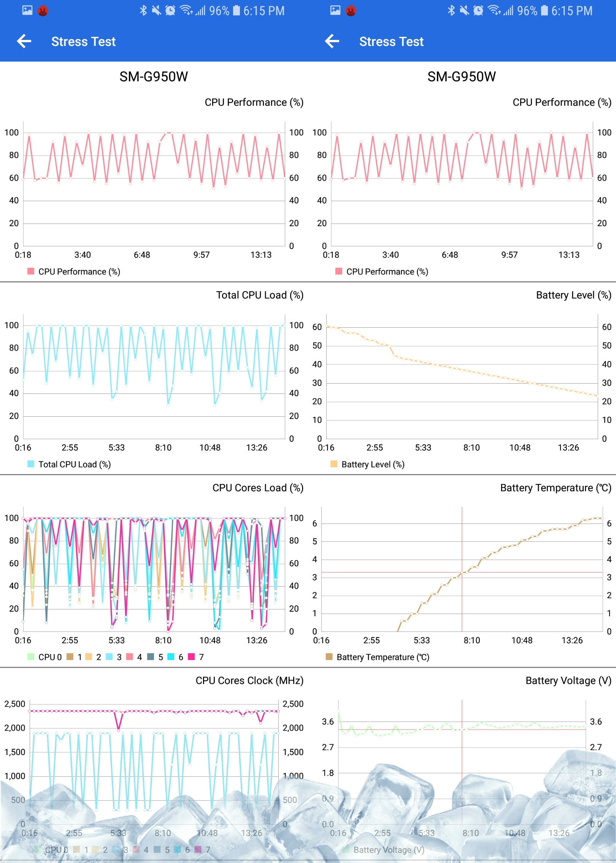Toggle CPU 0 series in CPU Cores Load legend
The width and height of the screenshot is (616, 863).
tap(44, 657)
